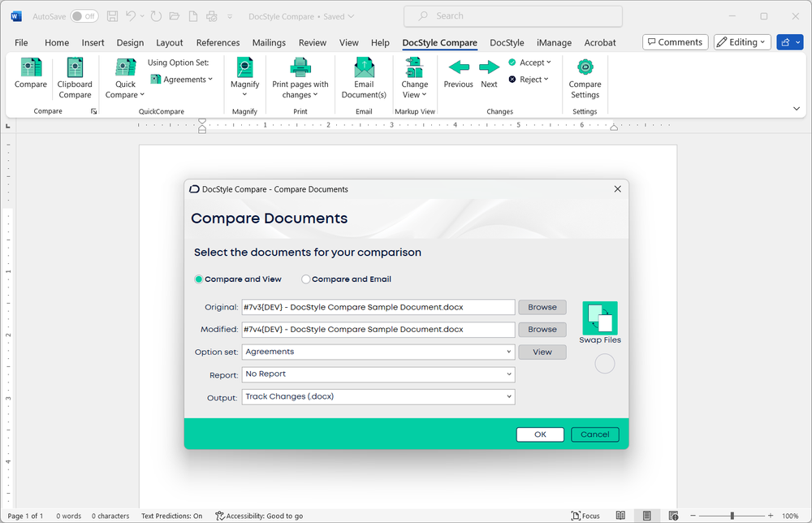Click New document quick access icon
The image size is (812, 523).
point(193,16)
